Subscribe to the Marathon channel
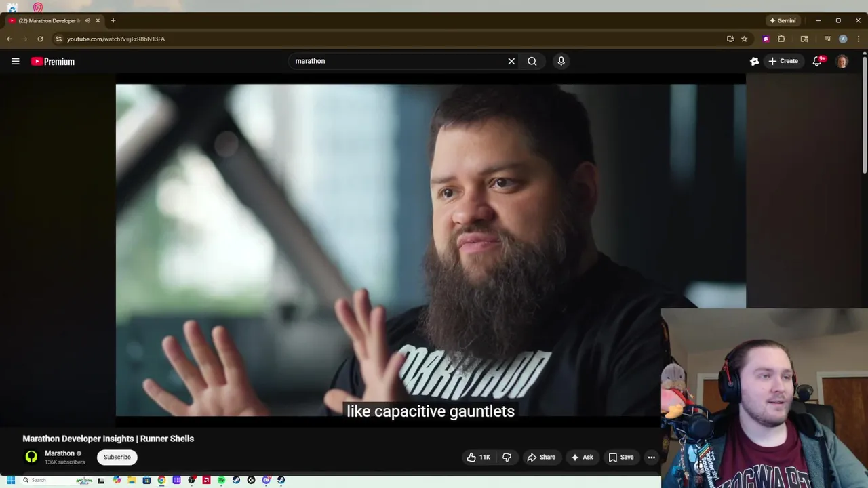868x488 pixels. click(117, 457)
